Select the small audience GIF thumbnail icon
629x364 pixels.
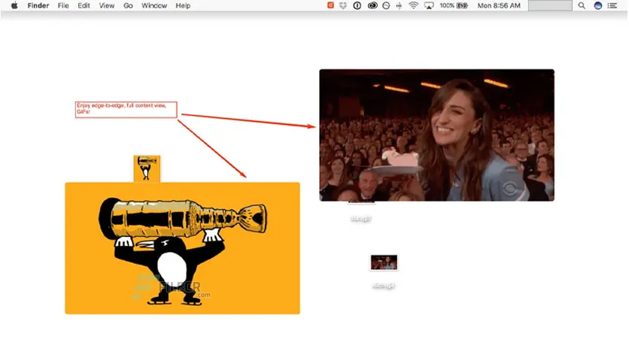(x=384, y=262)
